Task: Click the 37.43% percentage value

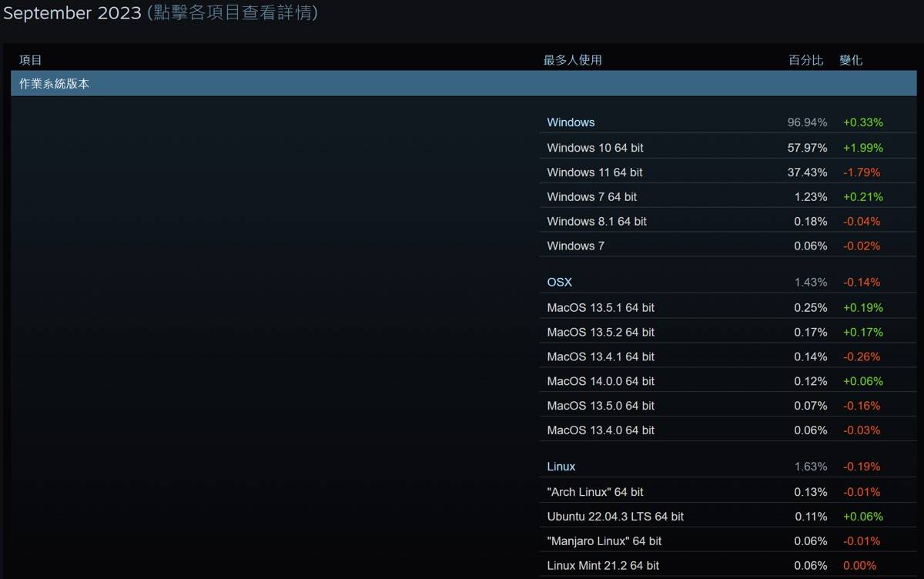Action: pyautogui.click(x=807, y=172)
